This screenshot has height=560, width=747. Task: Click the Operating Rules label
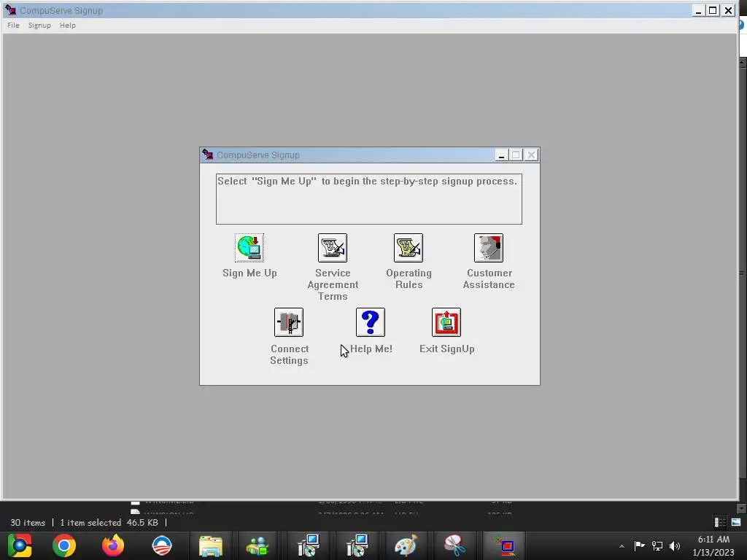pyautogui.click(x=409, y=279)
